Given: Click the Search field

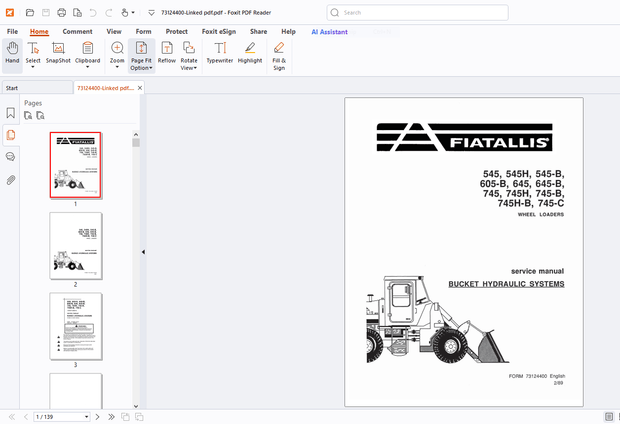Looking at the screenshot, I should coord(418,13).
